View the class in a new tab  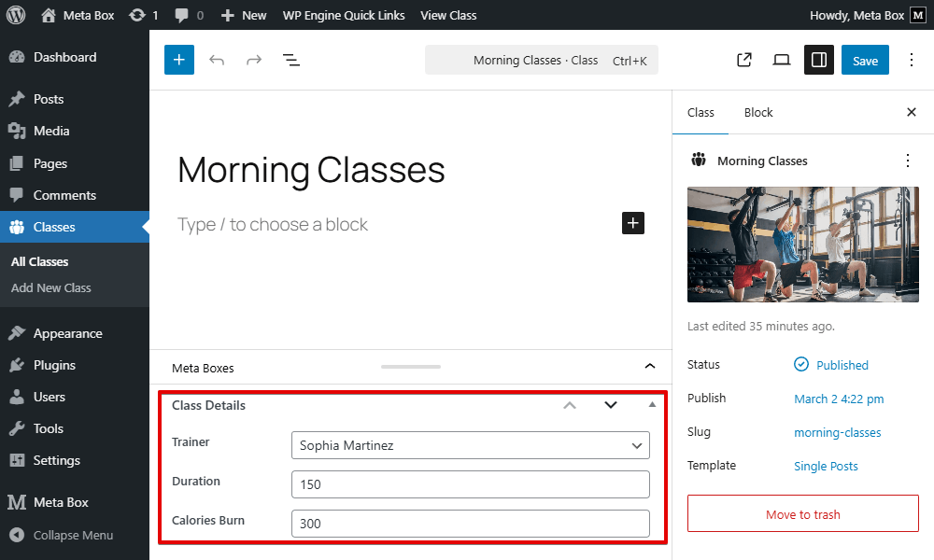coord(744,60)
